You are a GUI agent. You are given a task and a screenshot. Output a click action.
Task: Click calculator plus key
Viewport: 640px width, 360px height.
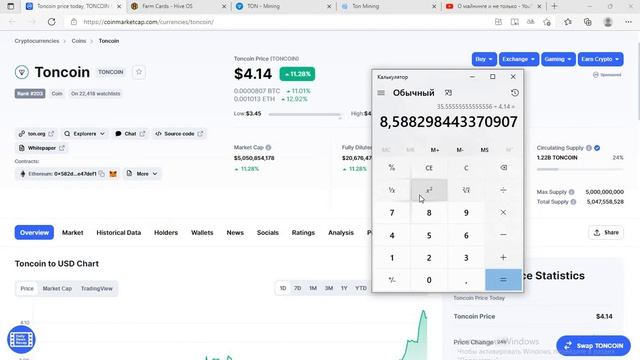pyautogui.click(x=503, y=258)
